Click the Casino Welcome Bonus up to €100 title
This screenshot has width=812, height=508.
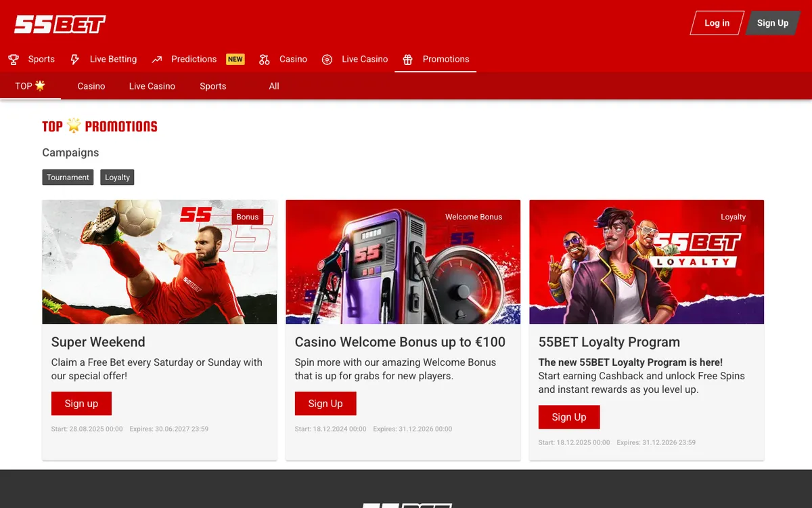400,342
